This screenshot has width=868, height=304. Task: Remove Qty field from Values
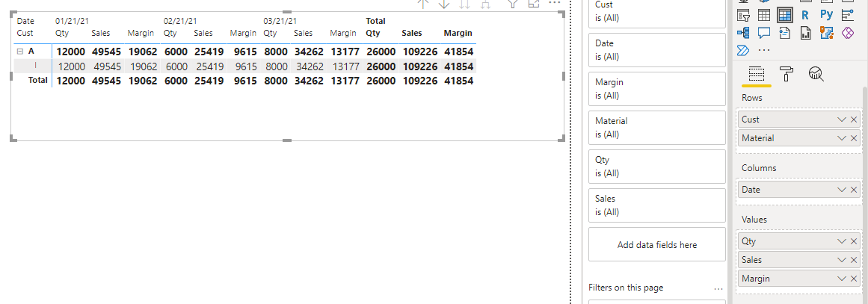[854, 241]
